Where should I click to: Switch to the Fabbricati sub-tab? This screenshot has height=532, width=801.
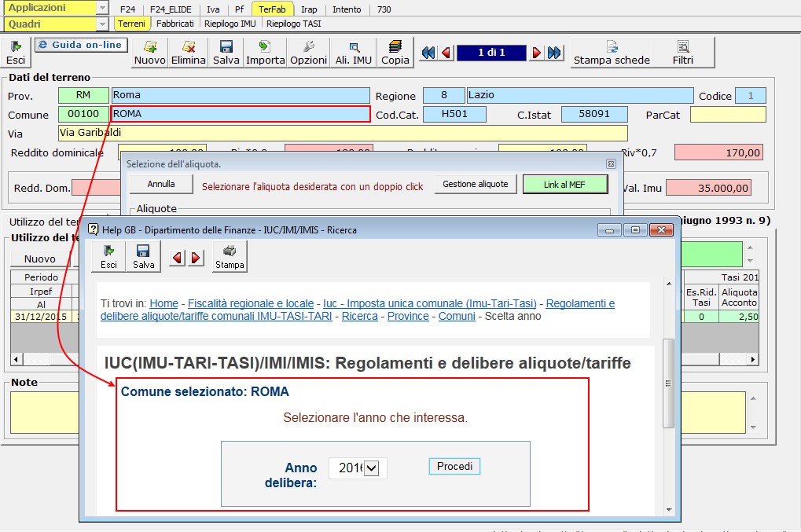point(175,24)
